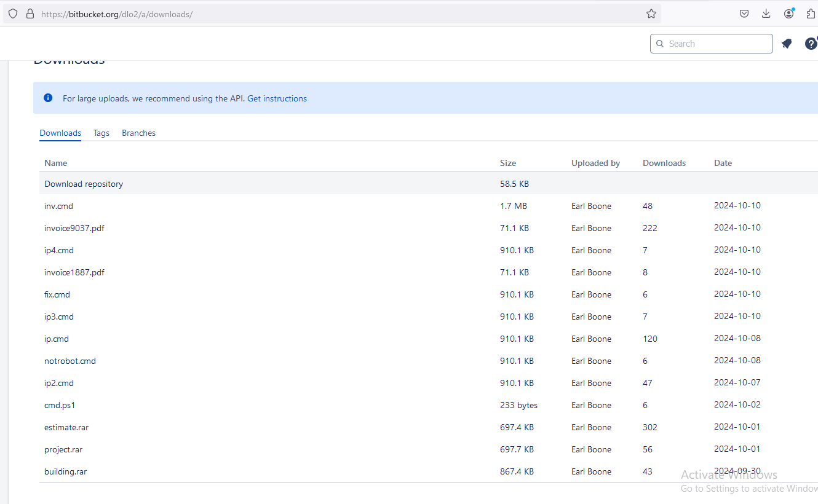This screenshot has width=818, height=504.
Task: Click the Name column header
Action: (x=56, y=163)
